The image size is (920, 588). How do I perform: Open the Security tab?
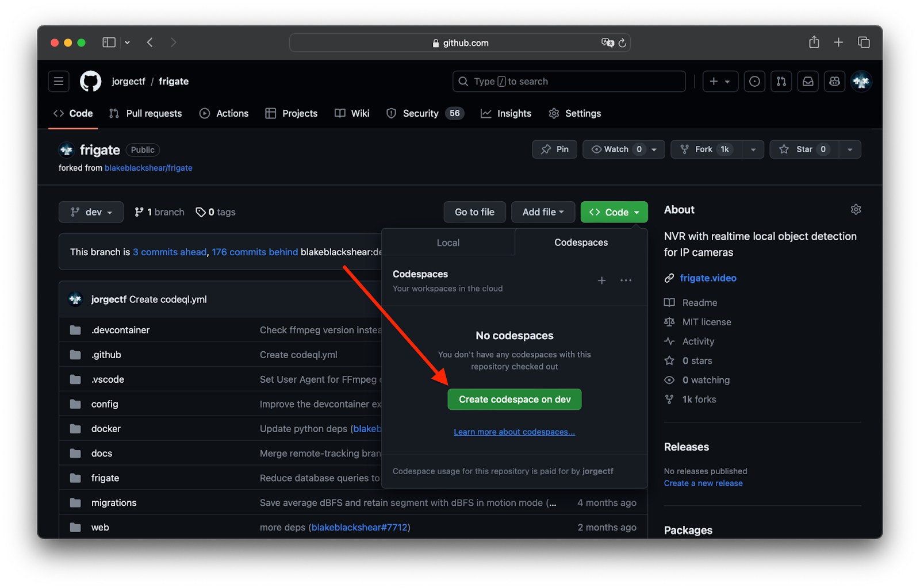coord(425,114)
